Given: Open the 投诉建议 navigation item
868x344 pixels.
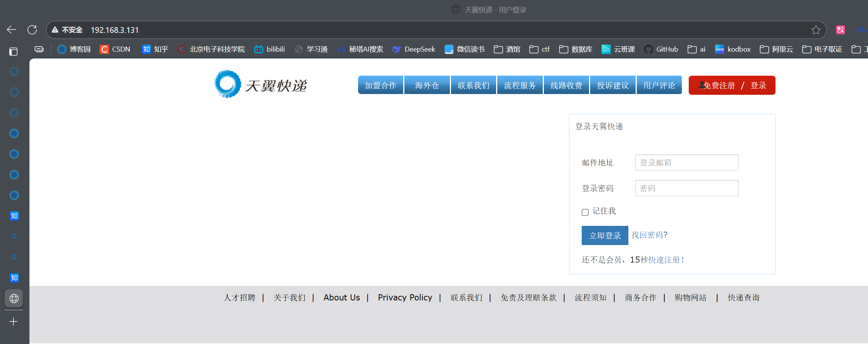Looking at the screenshot, I should pyautogui.click(x=613, y=85).
